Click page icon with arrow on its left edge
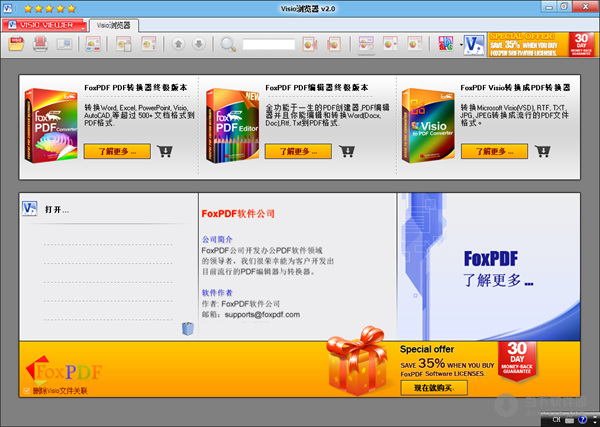 click(x=334, y=44)
